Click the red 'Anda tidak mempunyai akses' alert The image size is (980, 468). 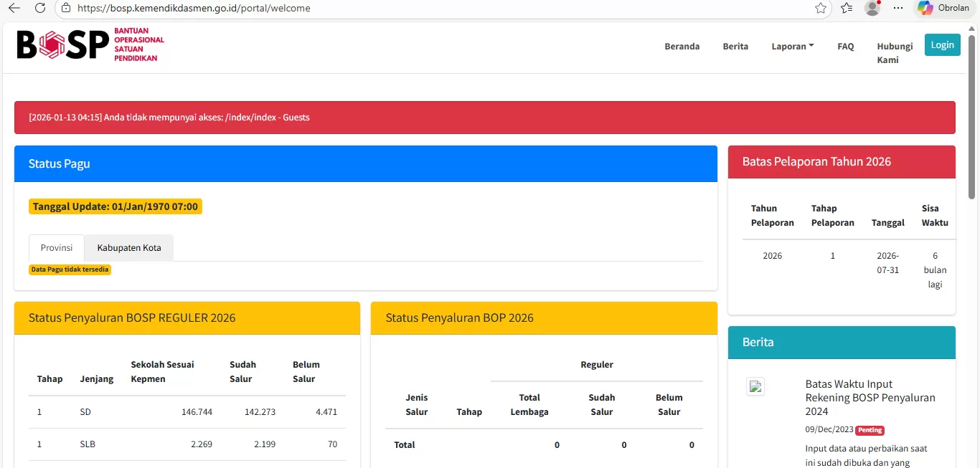pyautogui.click(x=485, y=118)
